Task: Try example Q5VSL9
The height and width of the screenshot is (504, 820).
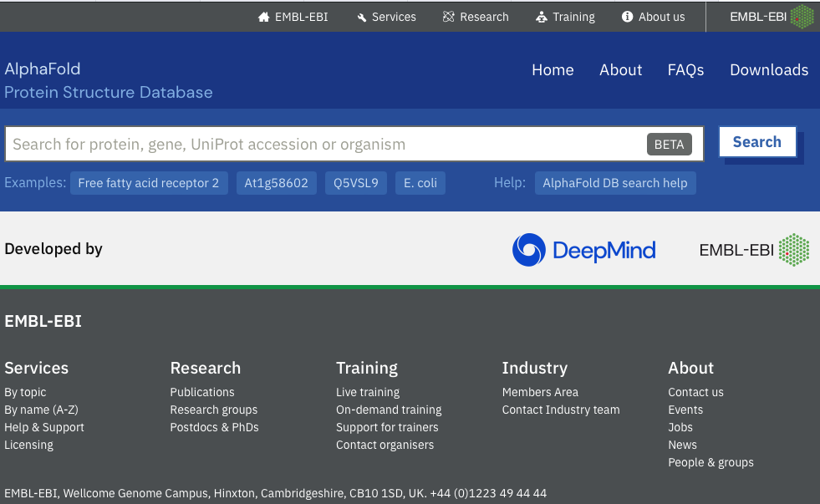Action: [355, 183]
